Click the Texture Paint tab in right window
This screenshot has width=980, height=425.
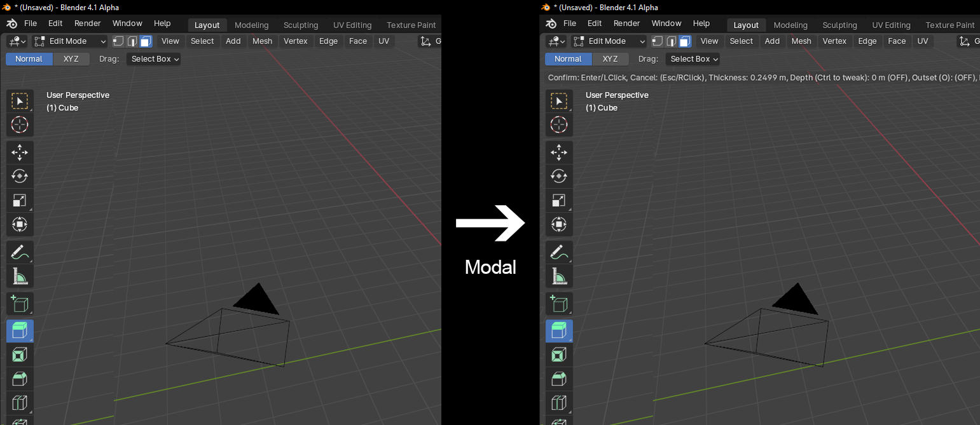(950, 25)
